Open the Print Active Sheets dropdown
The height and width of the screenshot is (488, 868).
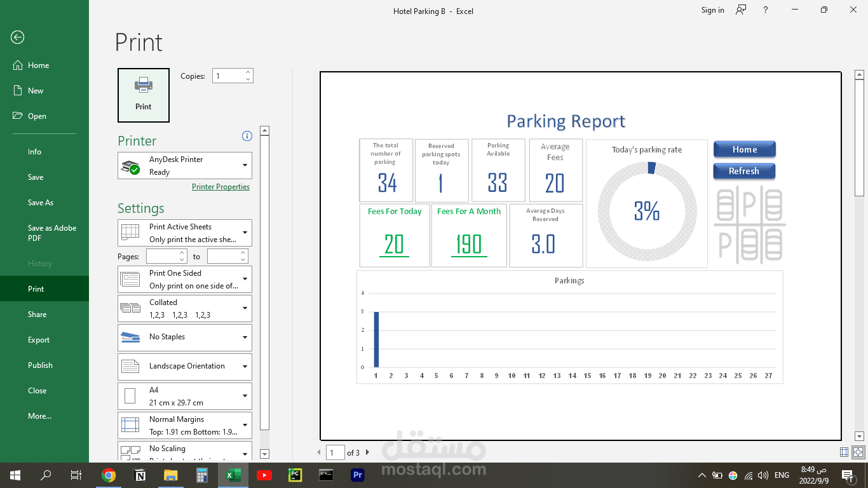[x=185, y=233]
